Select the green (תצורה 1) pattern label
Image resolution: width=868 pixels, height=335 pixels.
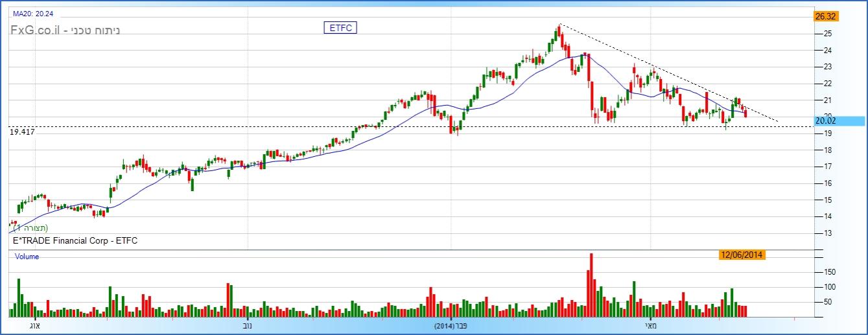pos(30,229)
